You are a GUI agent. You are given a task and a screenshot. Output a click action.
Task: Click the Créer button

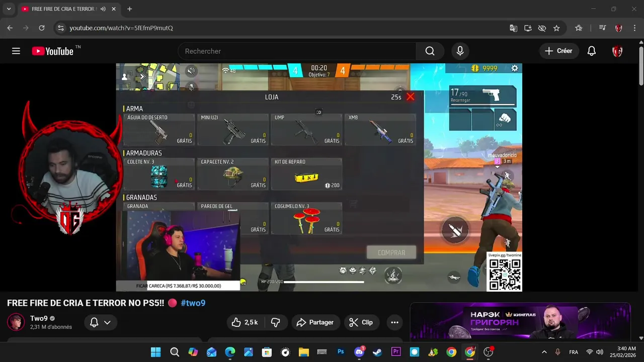tap(559, 51)
